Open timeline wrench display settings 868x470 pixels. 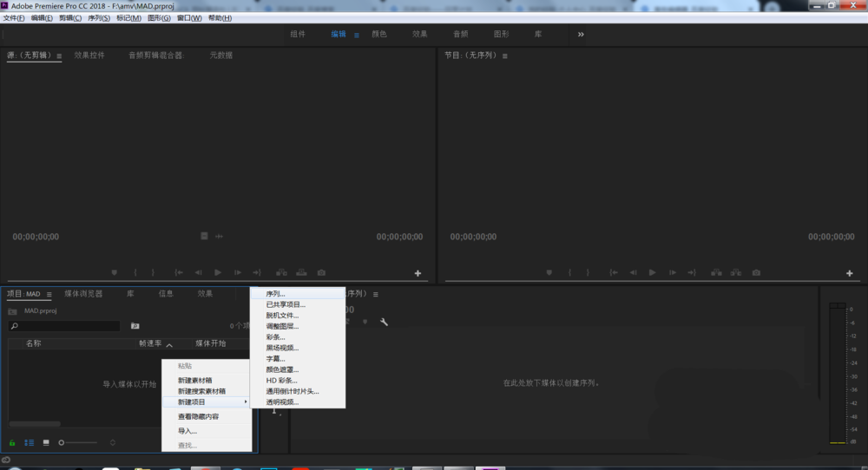(384, 322)
